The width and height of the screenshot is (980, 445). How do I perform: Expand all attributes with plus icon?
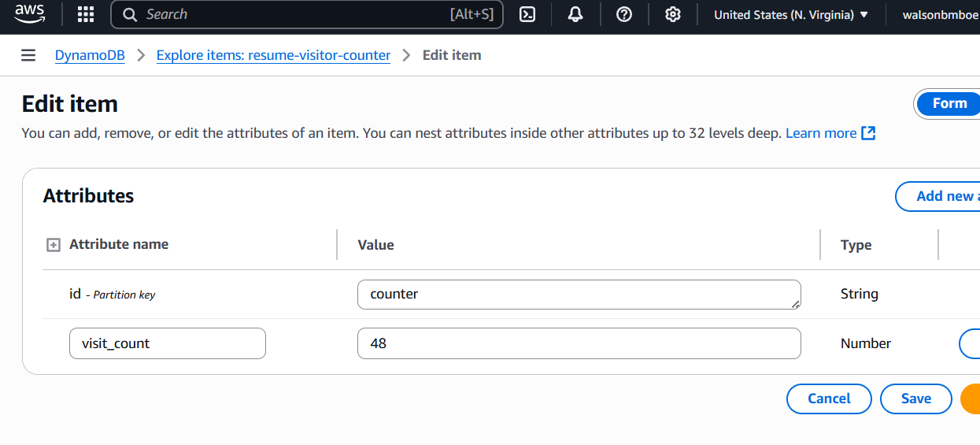coord(54,245)
